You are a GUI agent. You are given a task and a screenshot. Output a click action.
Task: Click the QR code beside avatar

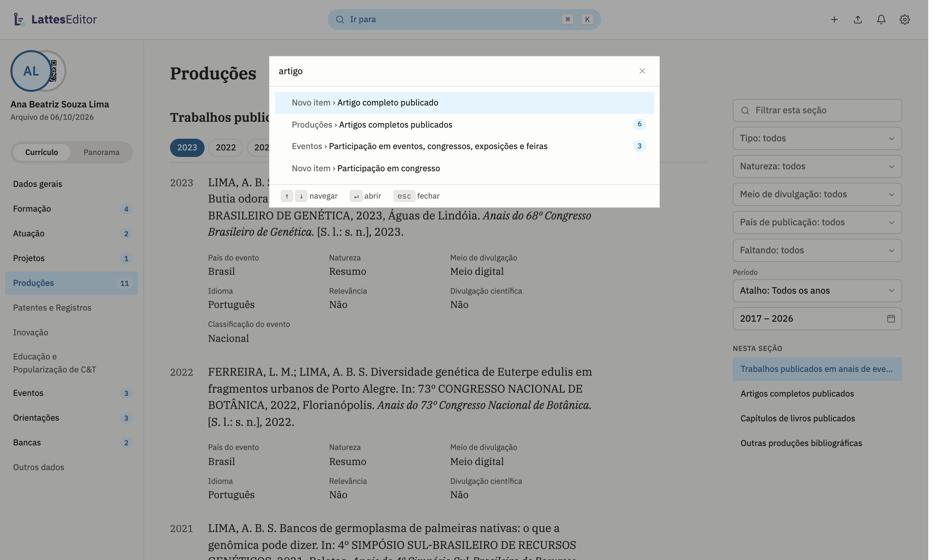pos(54,71)
